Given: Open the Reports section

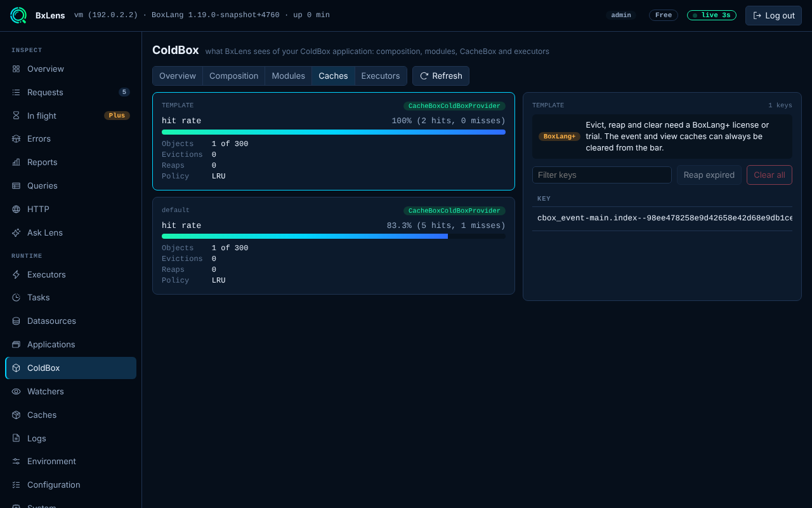Looking at the screenshot, I should click(70, 162).
